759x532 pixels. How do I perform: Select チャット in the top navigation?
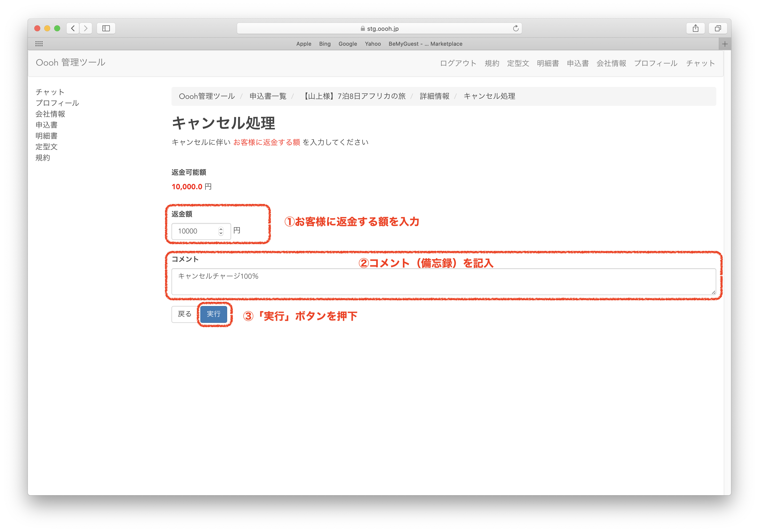(x=700, y=63)
